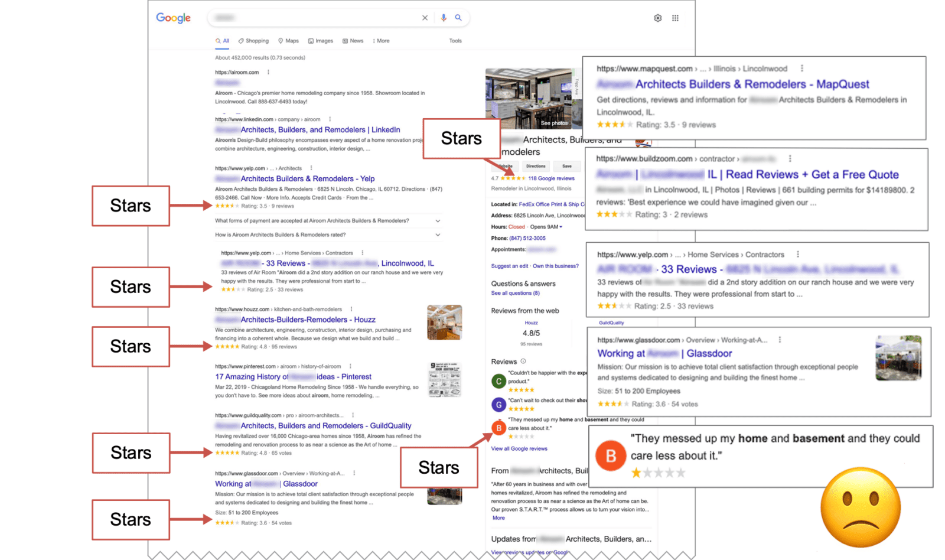Open three-dot menu beside the glassdoor.com result
Viewport: 945px width, 560px height.
354,473
